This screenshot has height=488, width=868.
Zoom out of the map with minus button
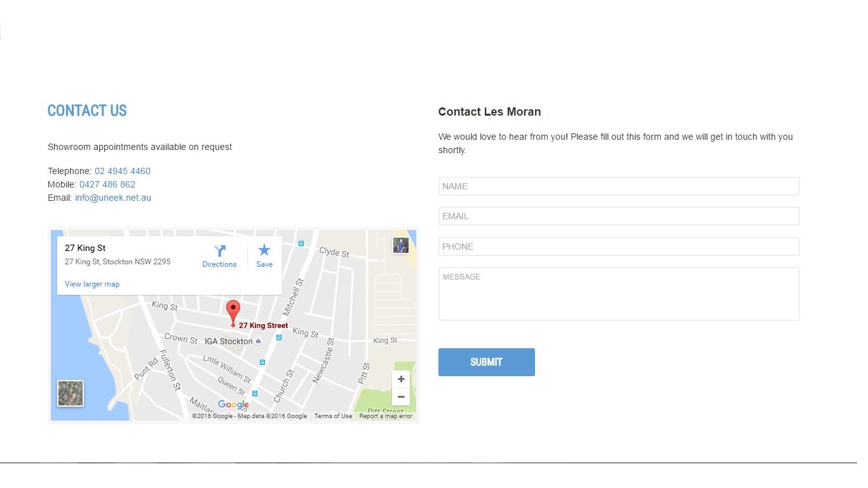[401, 397]
